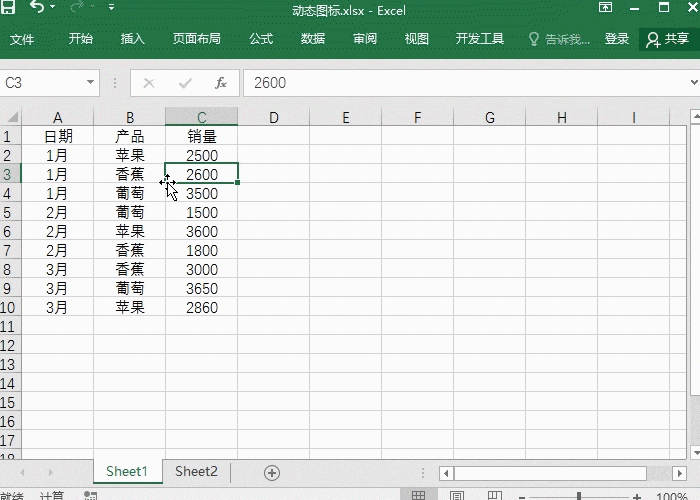Open Insert Function with the fx icon

(x=221, y=83)
